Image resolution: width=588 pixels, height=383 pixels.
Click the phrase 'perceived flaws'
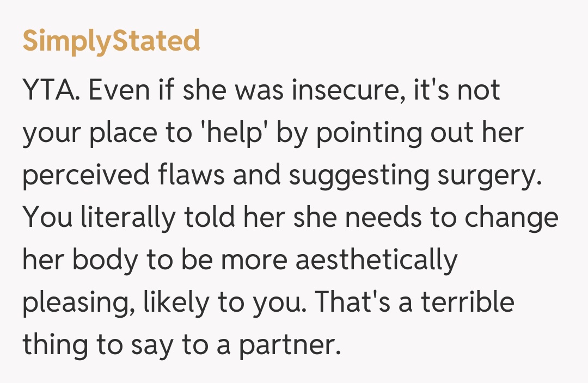pos(123,175)
